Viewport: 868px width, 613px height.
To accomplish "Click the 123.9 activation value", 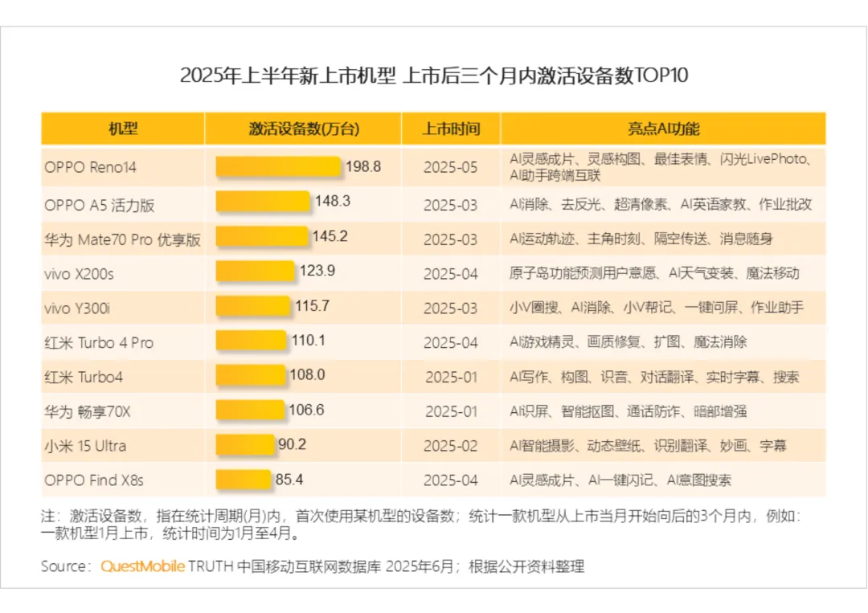I will click(x=317, y=271).
